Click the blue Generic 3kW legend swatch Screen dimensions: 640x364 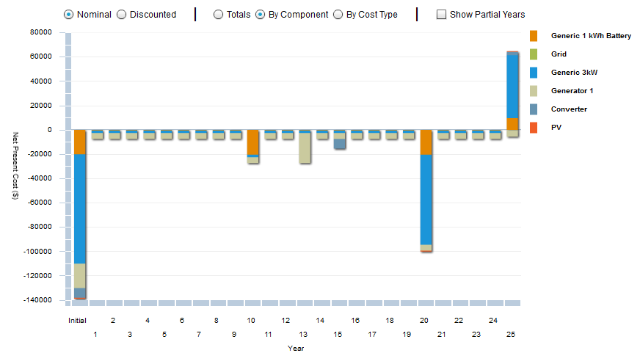(x=534, y=73)
